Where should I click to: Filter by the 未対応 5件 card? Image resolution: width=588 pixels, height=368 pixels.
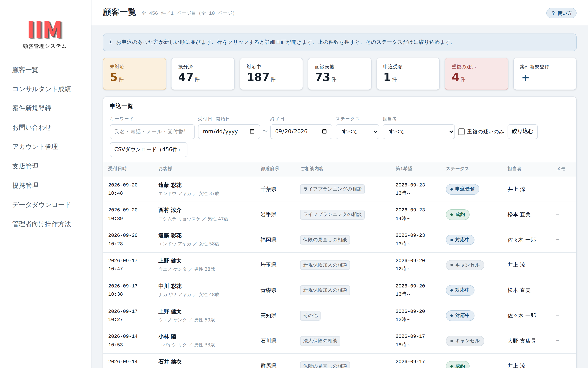click(x=134, y=74)
